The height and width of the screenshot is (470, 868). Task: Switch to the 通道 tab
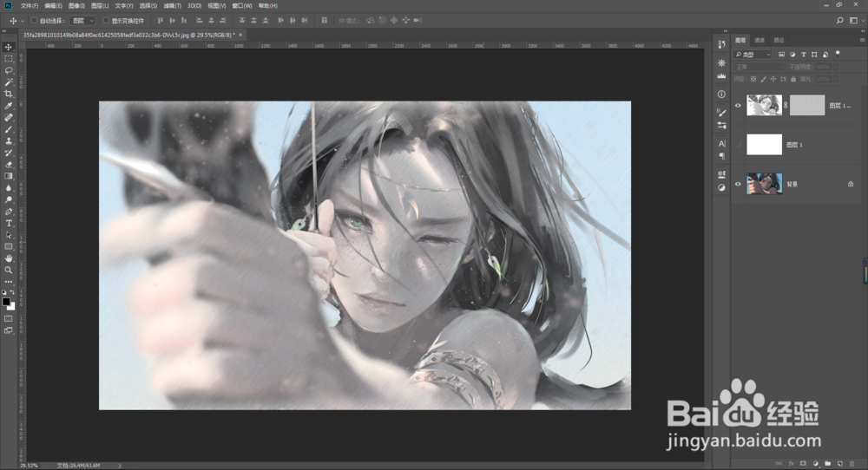[759, 40]
